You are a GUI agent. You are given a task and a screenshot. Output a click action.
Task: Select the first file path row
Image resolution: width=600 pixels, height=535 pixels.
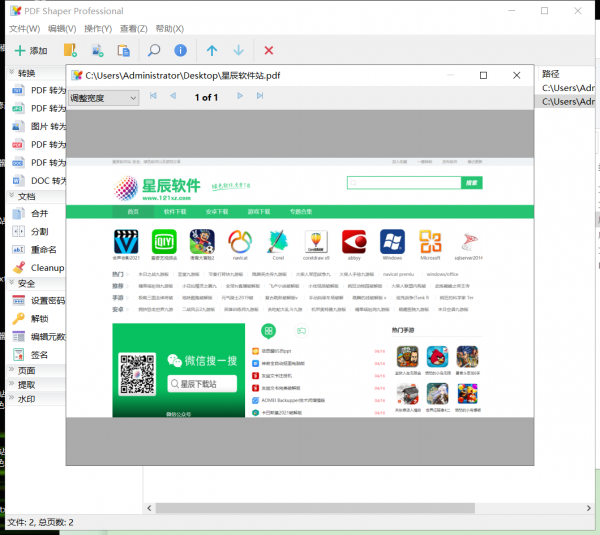click(x=566, y=88)
